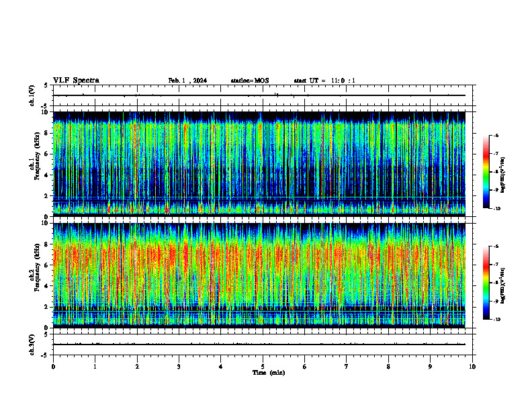532x411 pixels.
Task: Click the ch.2 color bar unit label
Action: click(503, 286)
